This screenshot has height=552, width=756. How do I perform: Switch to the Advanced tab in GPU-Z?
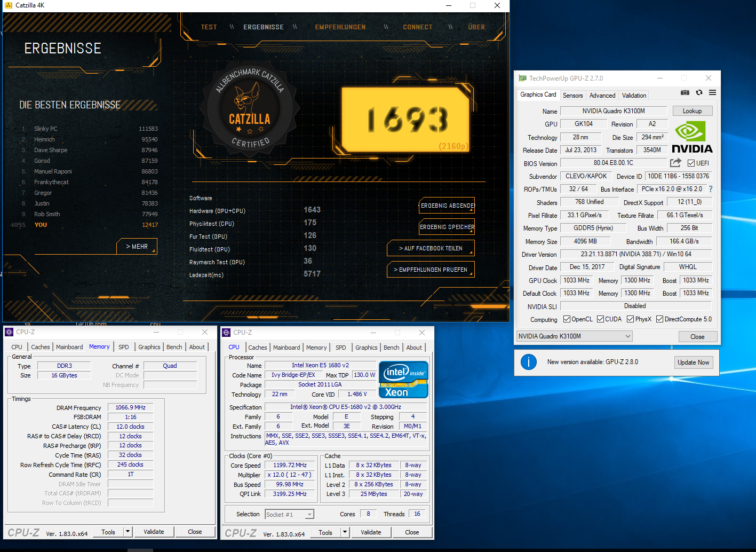point(602,96)
